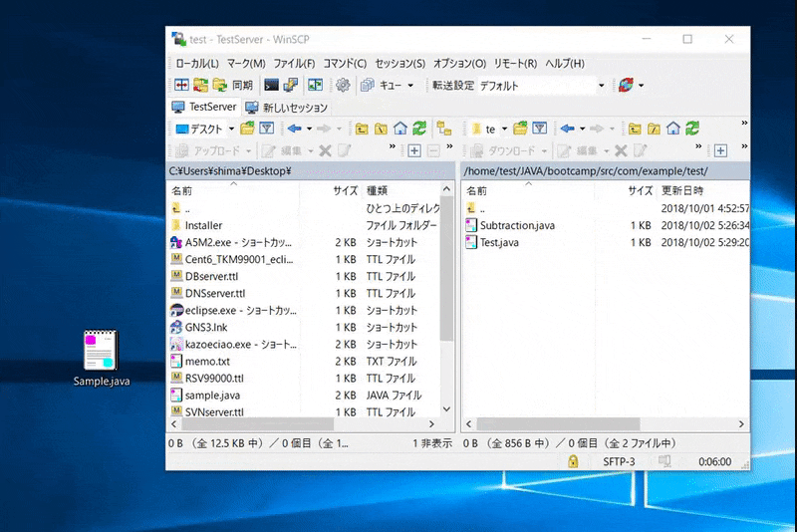Open the local デスクト drive dropdown
The image size is (797, 532).
point(230,129)
